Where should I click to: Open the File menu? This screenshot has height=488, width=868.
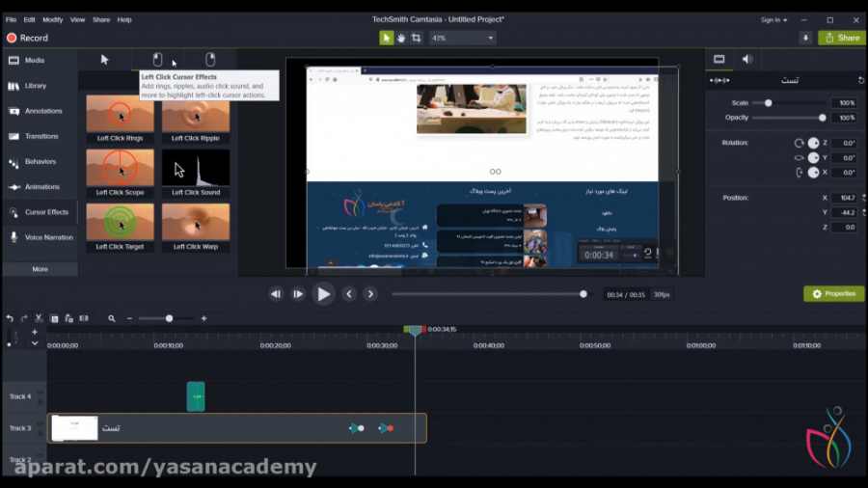[x=11, y=19]
